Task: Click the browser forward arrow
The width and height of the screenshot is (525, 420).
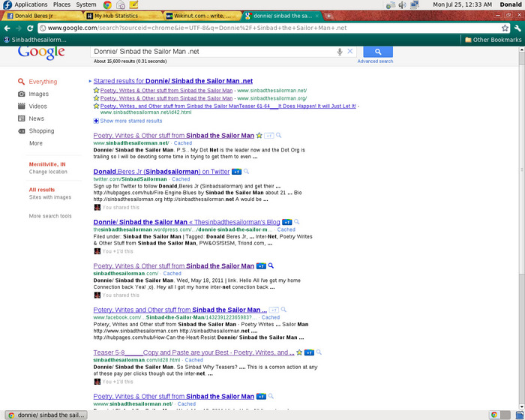Action: 19,28
